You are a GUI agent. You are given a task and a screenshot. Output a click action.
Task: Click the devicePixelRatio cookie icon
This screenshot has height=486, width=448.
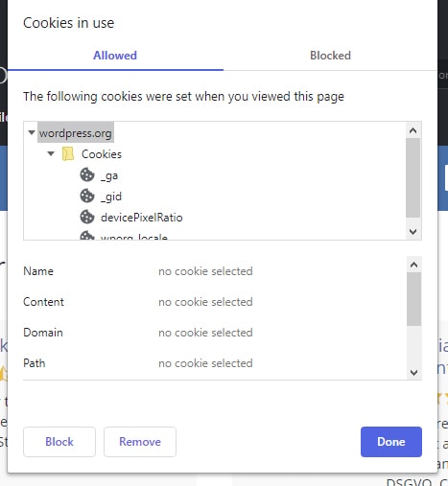pos(87,217)
